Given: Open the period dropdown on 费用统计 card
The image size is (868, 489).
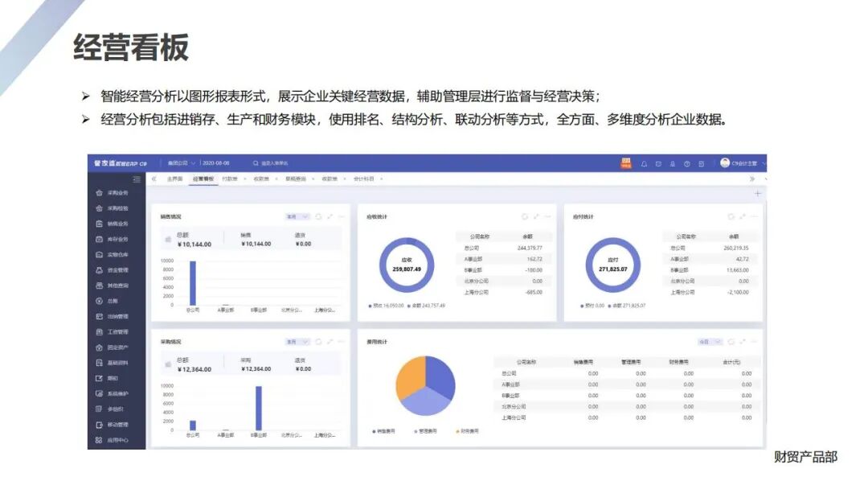Looking at the screenshot, I should coord(710,342).
